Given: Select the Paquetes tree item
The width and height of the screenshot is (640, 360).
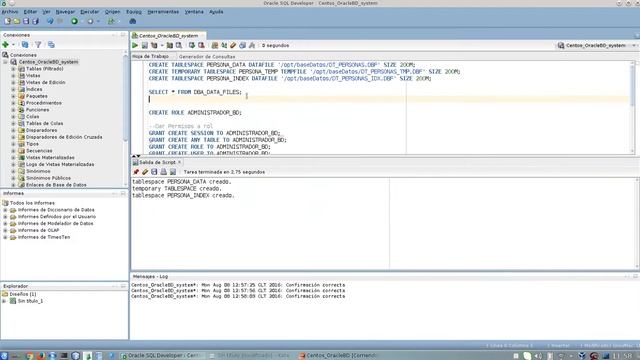Looking at the screenshot, I should [x=37, y=96].
